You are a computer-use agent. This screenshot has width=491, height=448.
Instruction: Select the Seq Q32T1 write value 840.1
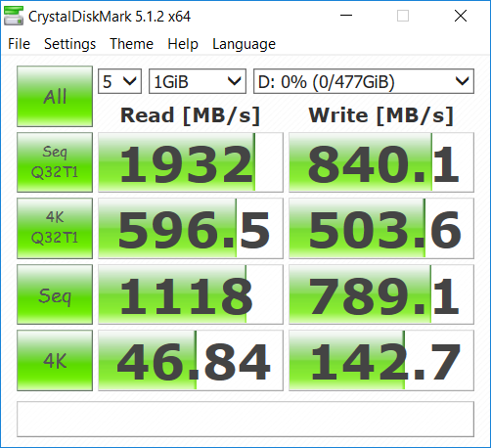click(381, 162)
